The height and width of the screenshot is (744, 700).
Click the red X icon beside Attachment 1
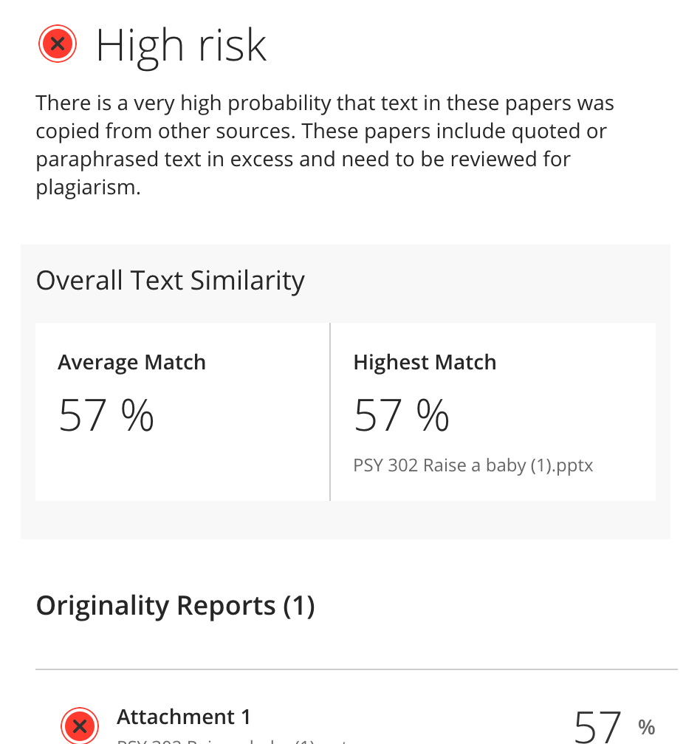[80, 726]
